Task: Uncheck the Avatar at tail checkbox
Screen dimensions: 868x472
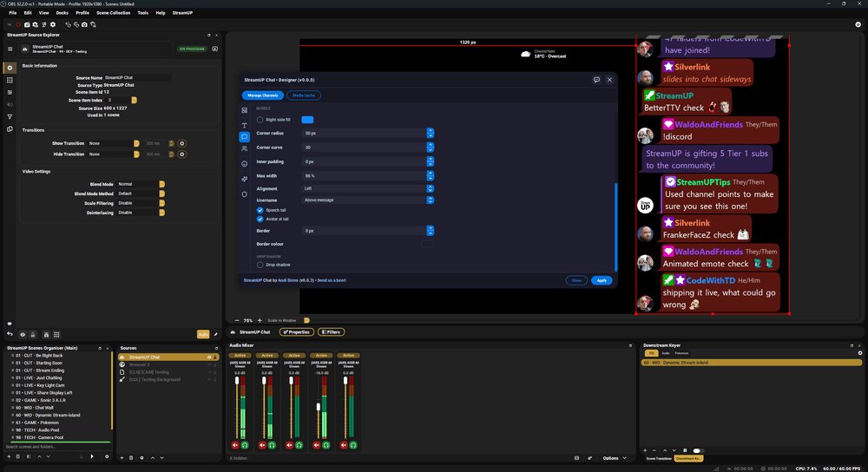Action: [260, 220]
